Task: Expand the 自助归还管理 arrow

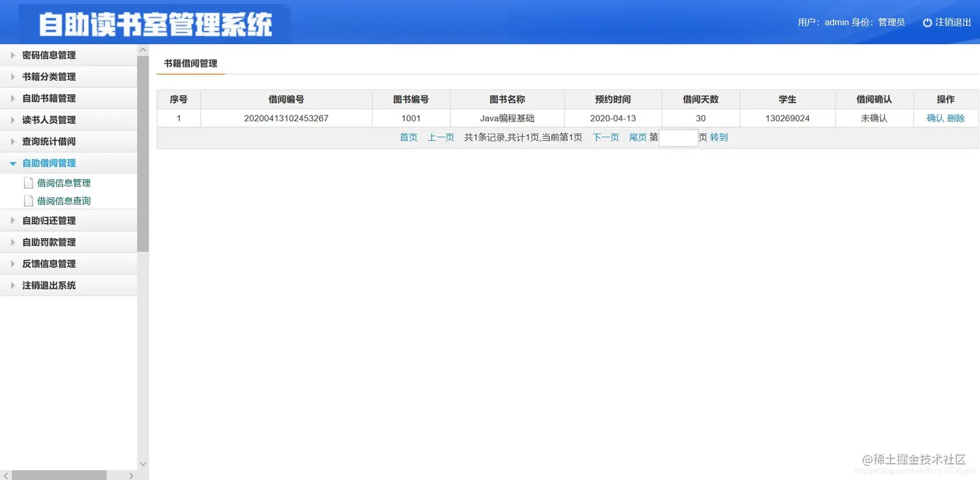Action: (12, 221)
